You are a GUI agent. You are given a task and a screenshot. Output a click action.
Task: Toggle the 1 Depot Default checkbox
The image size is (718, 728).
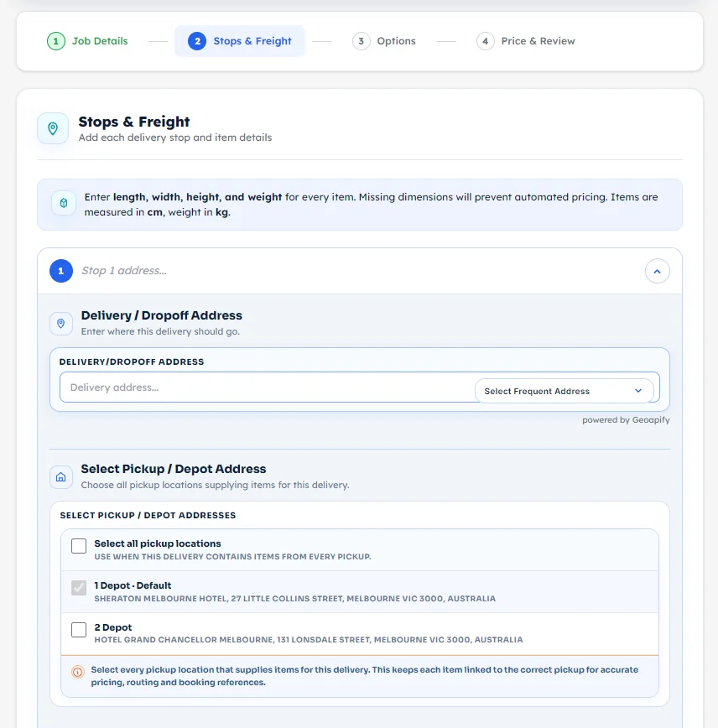(79, 588)
